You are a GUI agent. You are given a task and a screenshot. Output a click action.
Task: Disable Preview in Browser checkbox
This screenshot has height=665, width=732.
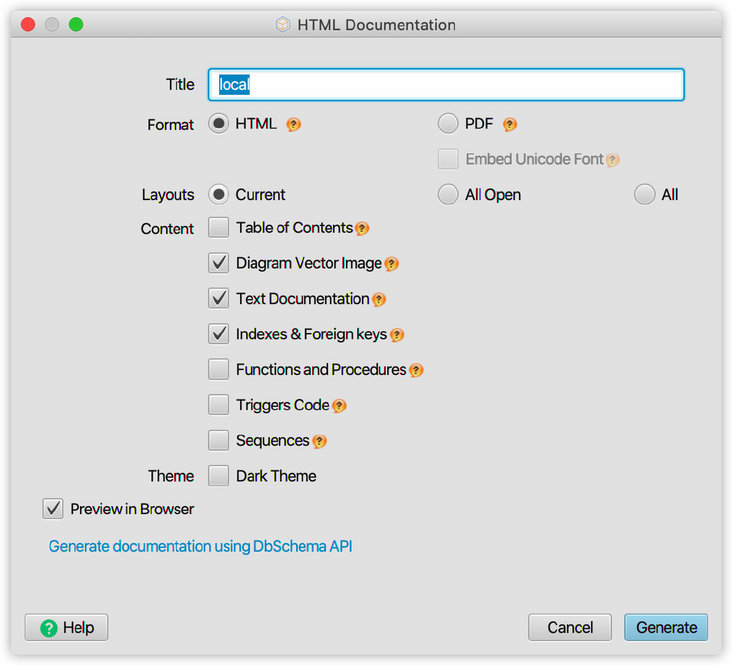tap(53, 509)
